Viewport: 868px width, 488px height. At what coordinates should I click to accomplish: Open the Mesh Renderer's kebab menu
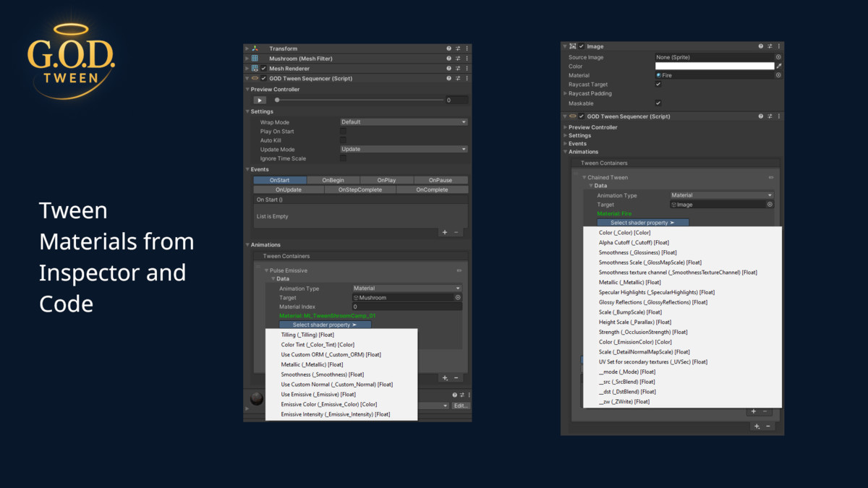click(x=467, y=69)
